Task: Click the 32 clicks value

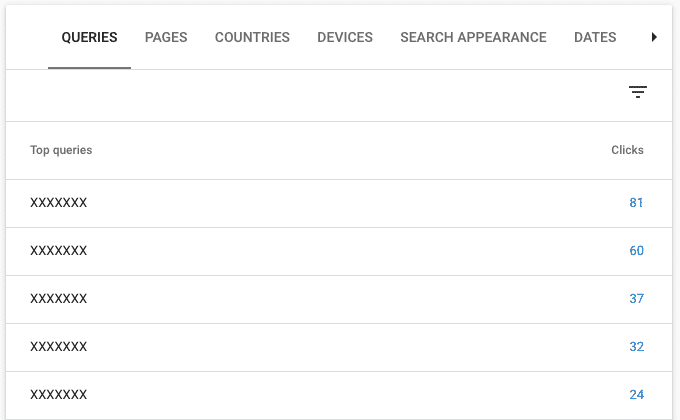Action: [x=636, y=346]
